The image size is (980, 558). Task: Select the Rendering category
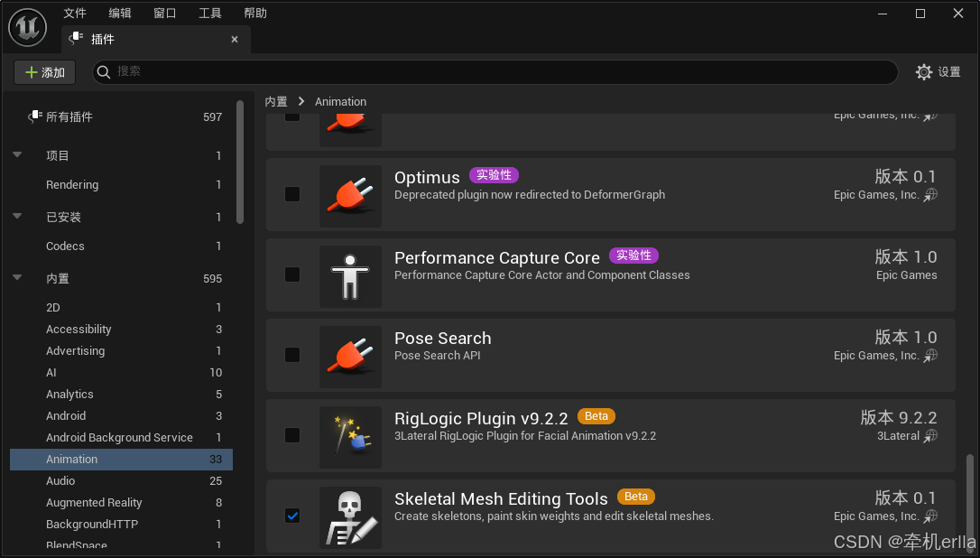121,184
